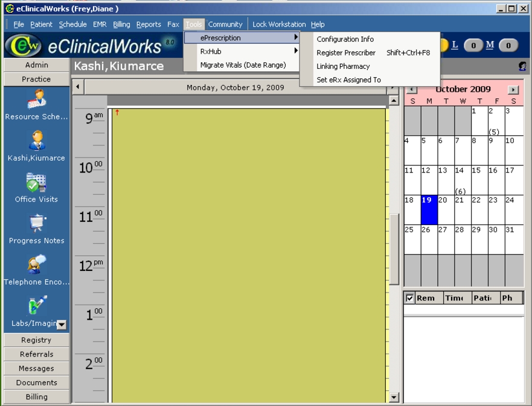The height and width of the screenshot is (406, 532).
Task: Open the Messages sidebar section
Action: pos(37,369)
